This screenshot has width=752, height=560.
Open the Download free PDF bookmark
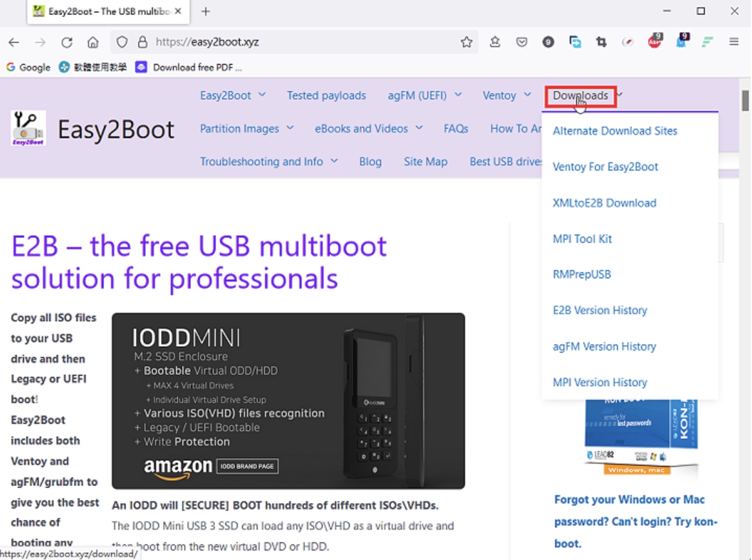189,68
